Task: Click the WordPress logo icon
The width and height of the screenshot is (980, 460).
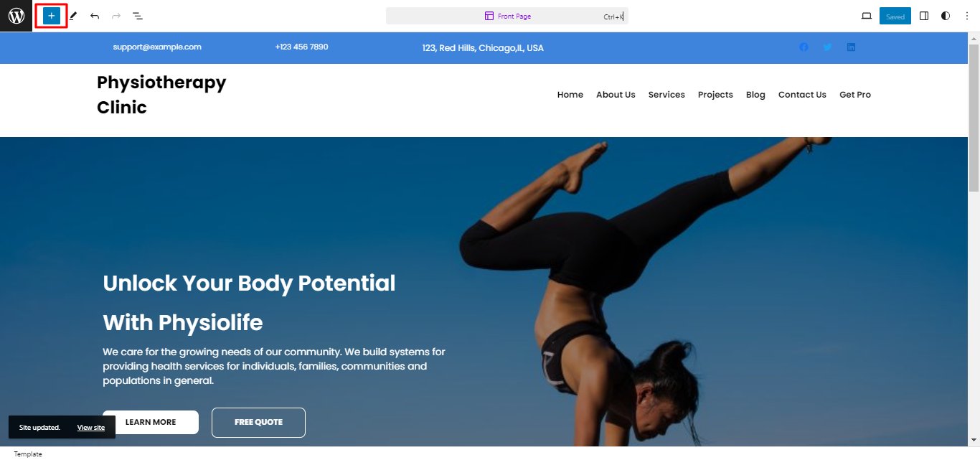Action: (x=16, y=16)
